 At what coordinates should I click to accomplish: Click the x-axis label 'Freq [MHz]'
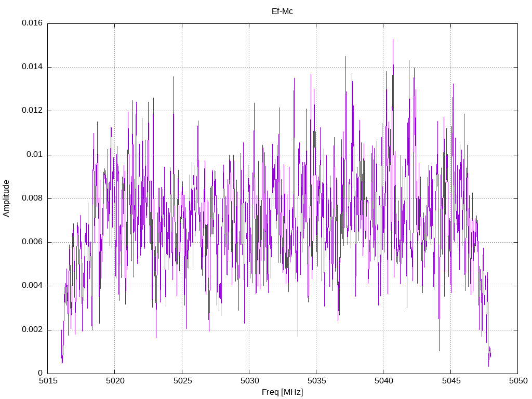282,392
